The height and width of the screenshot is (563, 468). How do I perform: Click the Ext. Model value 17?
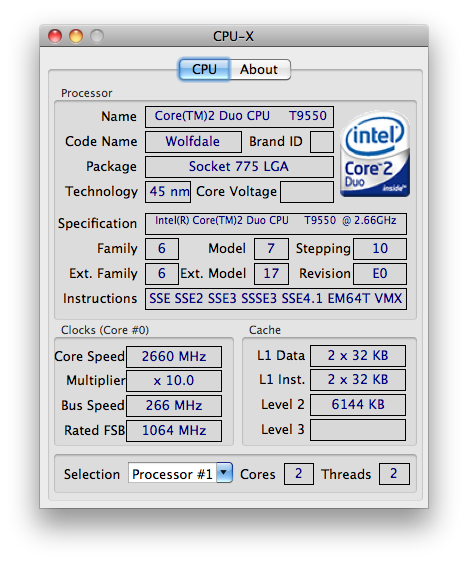pyautogui.click(x=271, y=274)
